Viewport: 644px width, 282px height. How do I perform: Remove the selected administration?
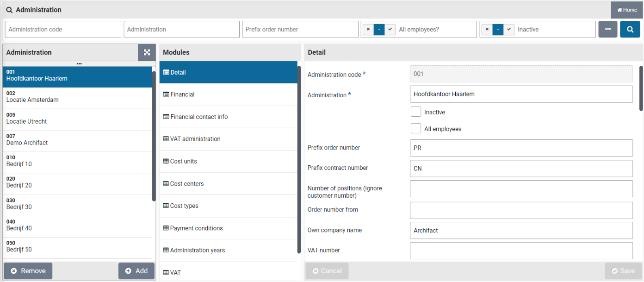click(x=28, y=271)
